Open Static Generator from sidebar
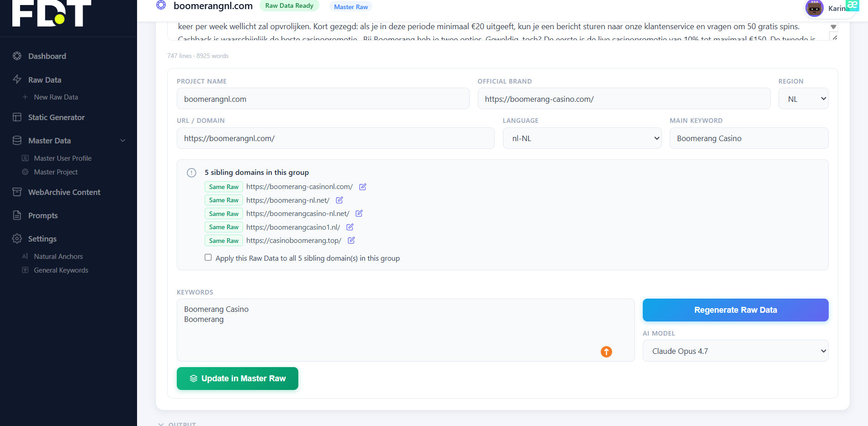This screenshot has height=426, width=868. coord(56,117)
